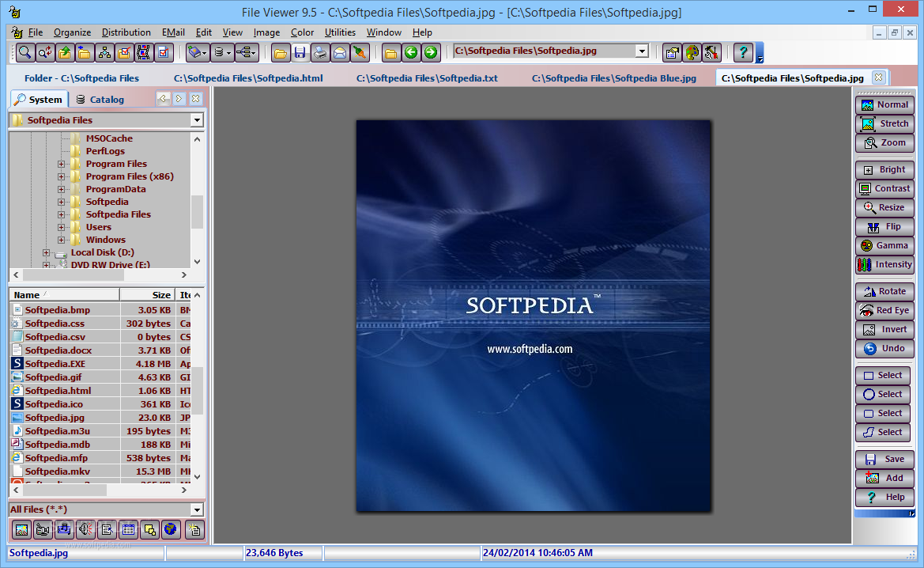The width and height of the screenshot is (924, 568).
Task: Open the Utilities menu
Action: (x=340, y=32)
